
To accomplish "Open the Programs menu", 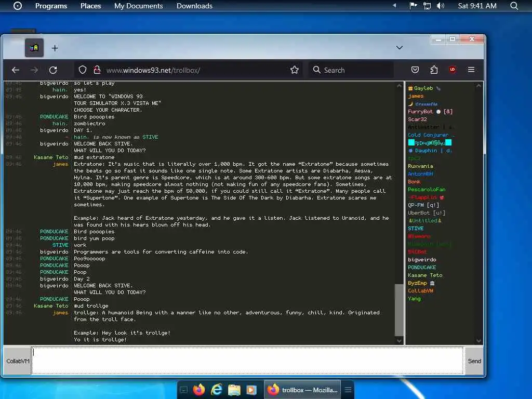I will tap(51, 6).
